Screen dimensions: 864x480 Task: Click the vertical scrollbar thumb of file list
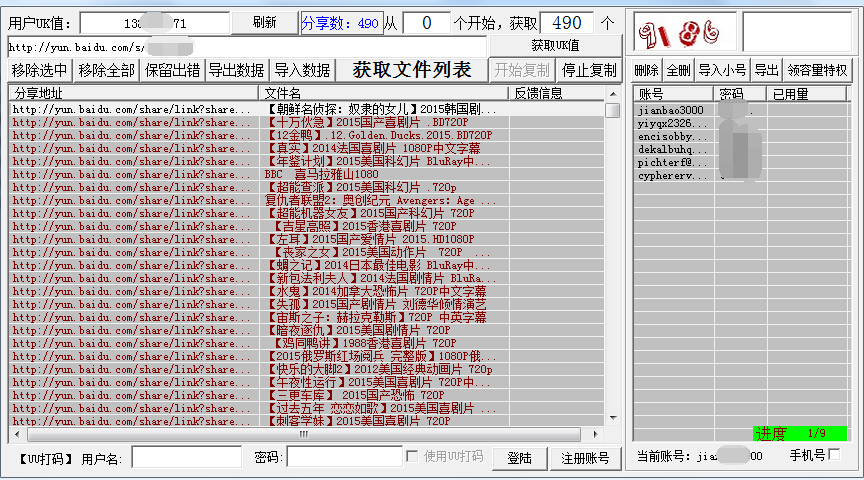coord(613,110)
